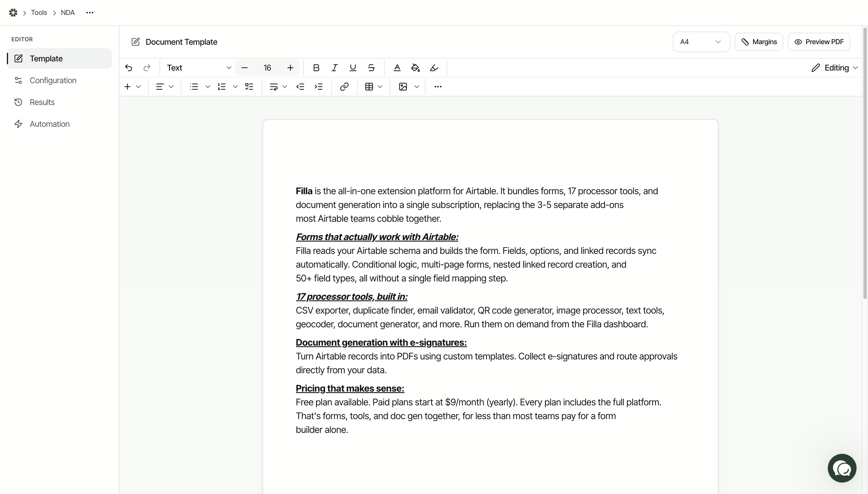Open the Margins settings button
The height and width of the screenshot is (494, 868).
[759, 42]
